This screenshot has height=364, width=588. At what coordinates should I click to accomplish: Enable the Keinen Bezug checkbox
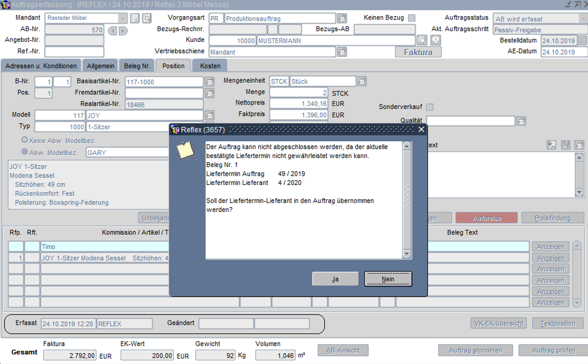click(411, 18)
